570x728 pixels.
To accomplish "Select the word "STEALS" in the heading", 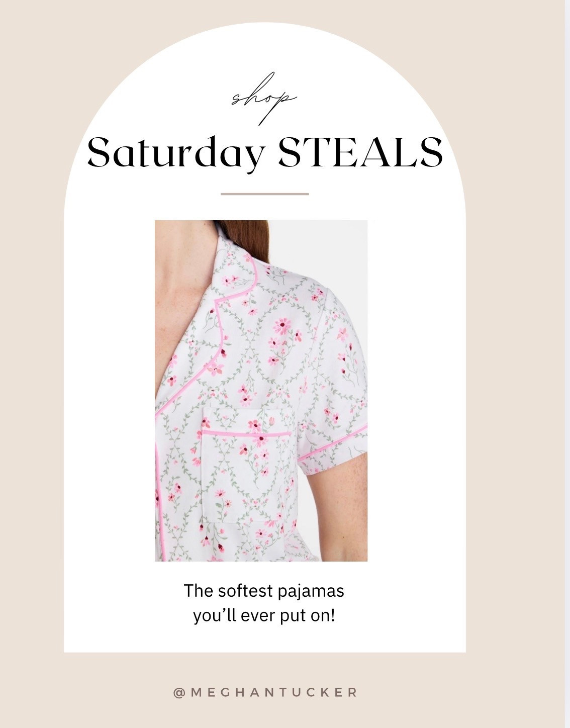I will tap(361, 151).
